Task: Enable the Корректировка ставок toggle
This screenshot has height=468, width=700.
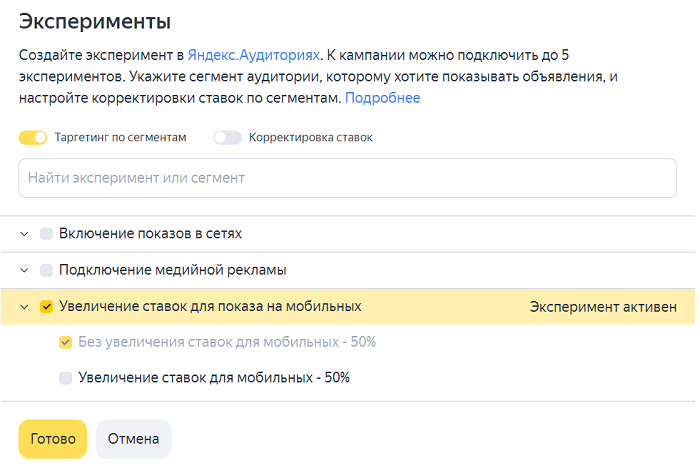Action: click(x=227, y=138)
